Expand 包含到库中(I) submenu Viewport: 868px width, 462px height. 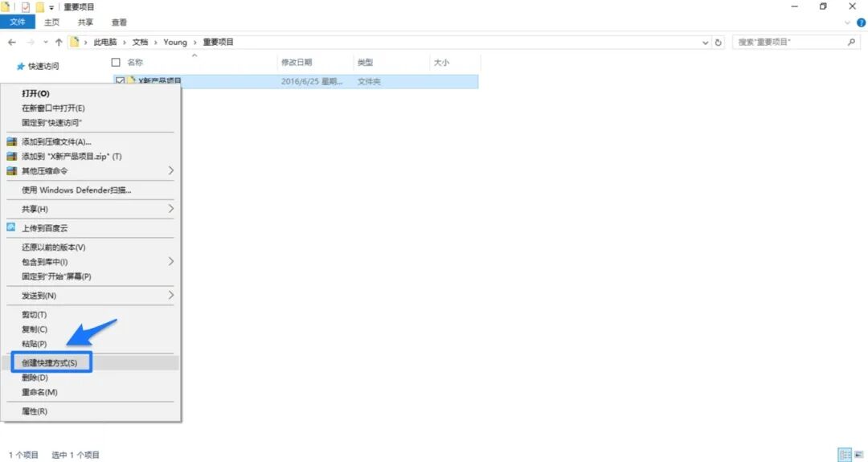[92, 262]
